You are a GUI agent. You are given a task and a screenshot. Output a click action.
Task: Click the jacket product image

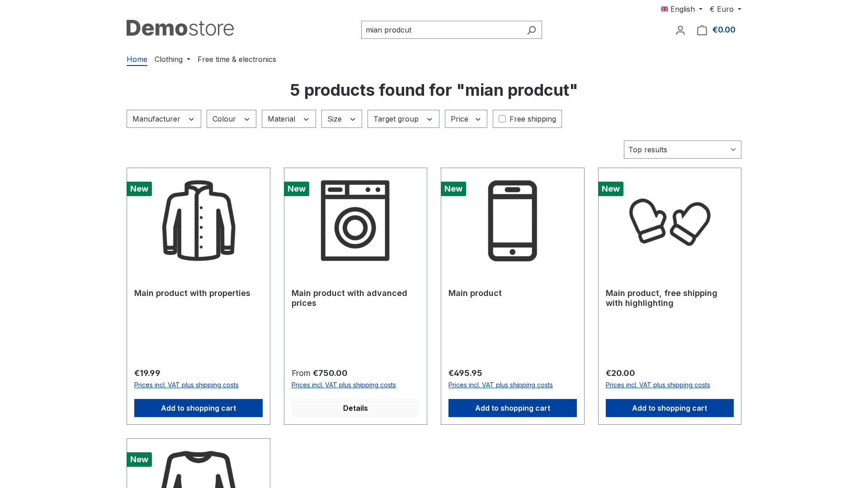[198, 221]
